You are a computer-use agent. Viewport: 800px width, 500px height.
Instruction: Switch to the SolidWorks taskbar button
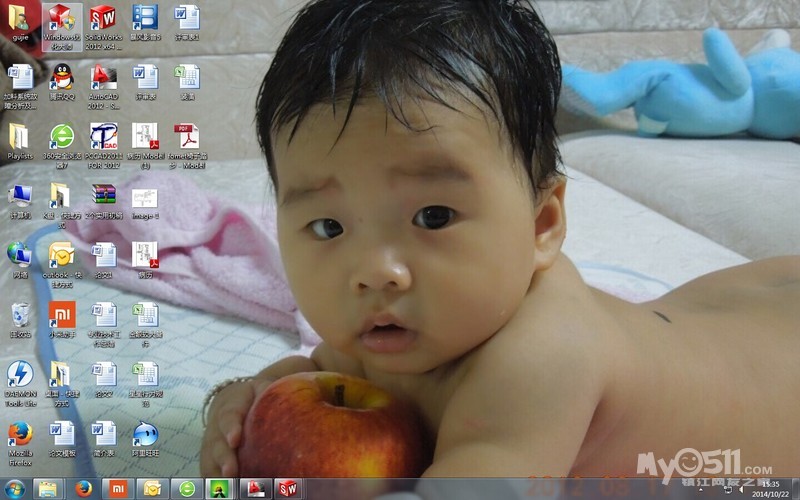[x=289, y=489]
